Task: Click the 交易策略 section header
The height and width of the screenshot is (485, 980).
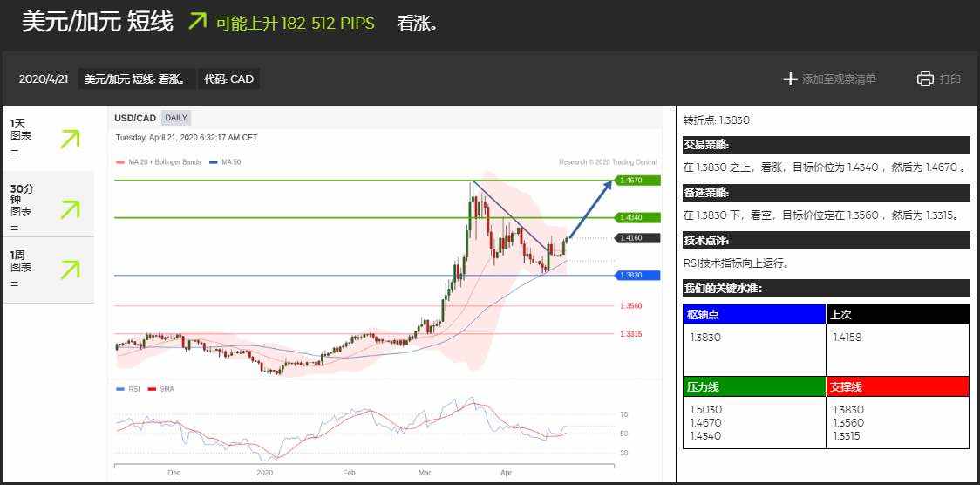Action: click(x=827, y=145)
